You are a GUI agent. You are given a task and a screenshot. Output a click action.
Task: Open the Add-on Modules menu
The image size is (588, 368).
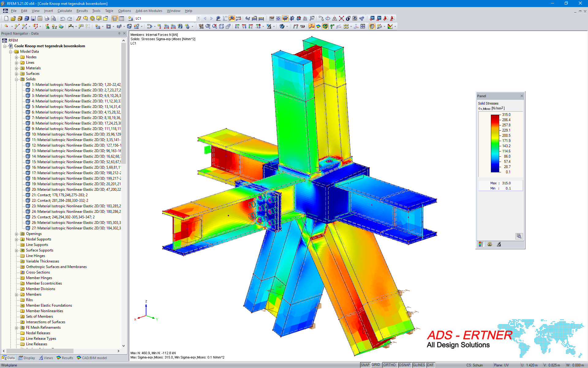[149, 11]
